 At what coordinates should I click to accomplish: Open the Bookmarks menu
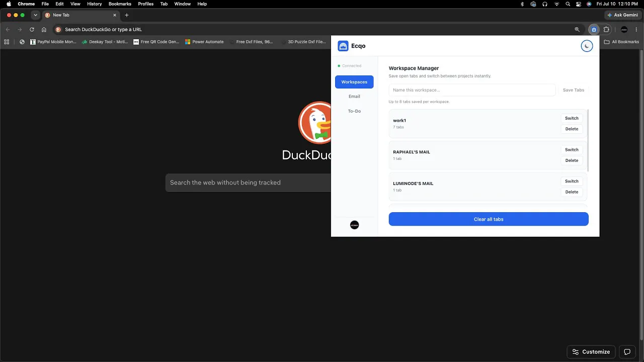[120, 4]
